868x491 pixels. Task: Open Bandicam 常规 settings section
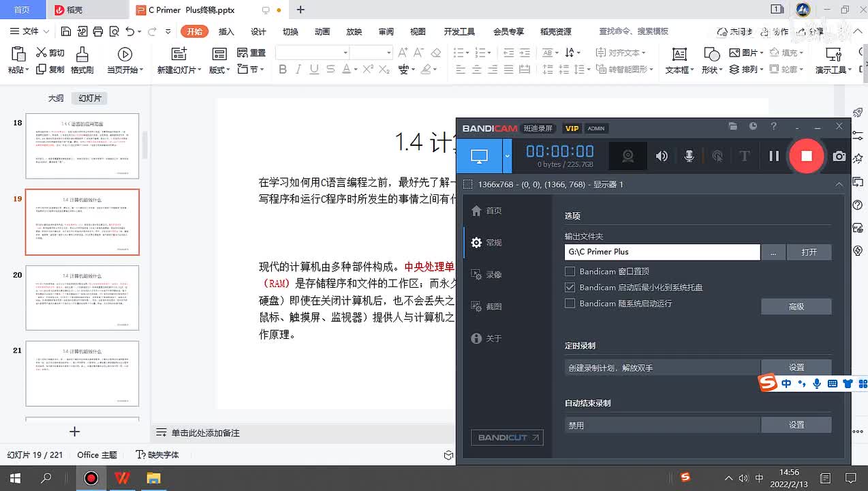tap(487, 243)
